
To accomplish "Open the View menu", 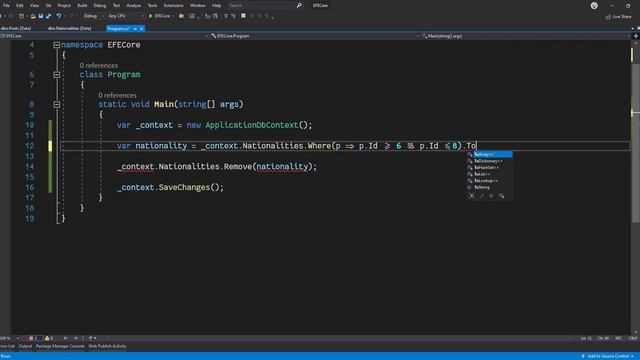I will pos(34,5).
